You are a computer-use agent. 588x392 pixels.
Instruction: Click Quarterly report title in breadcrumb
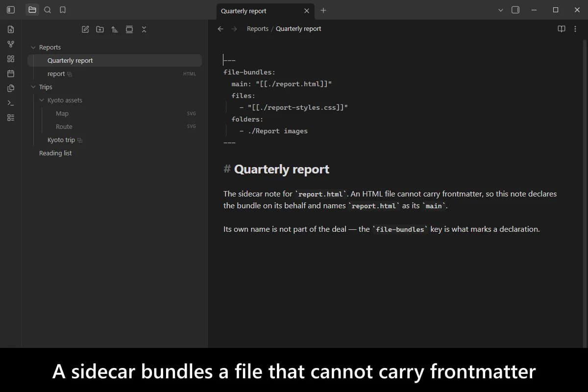tap(298, 29)
